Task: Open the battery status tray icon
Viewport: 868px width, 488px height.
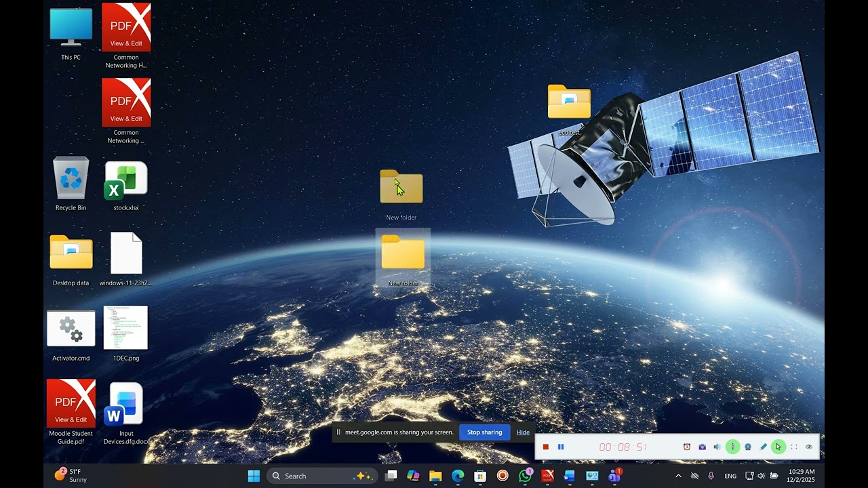Action: tap(774, 476)
